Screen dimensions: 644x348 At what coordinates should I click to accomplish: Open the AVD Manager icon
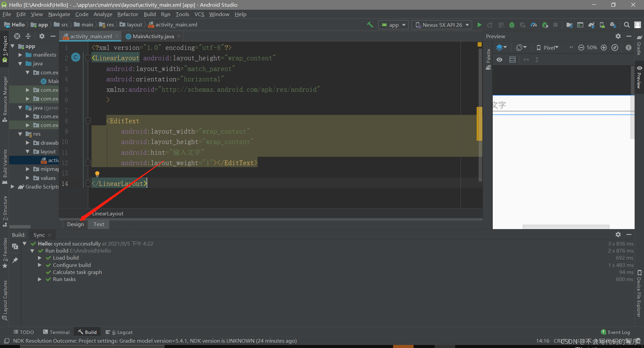pyautogui.click(x=602, y=25)
